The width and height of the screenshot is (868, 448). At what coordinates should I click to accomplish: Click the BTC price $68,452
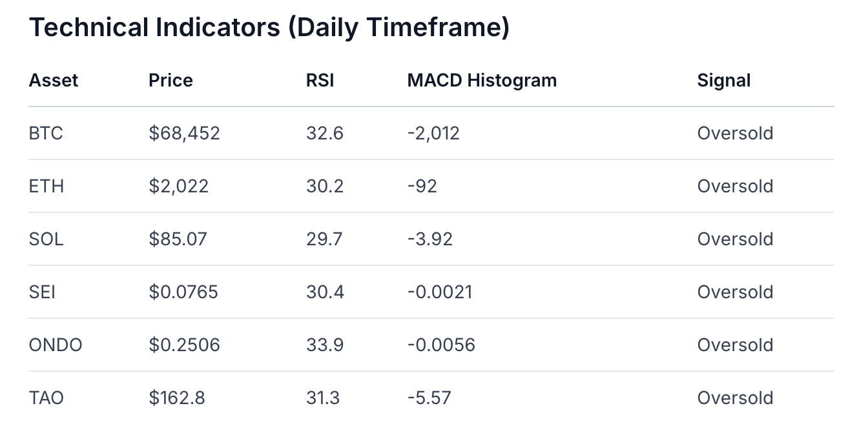coord(184,134)
